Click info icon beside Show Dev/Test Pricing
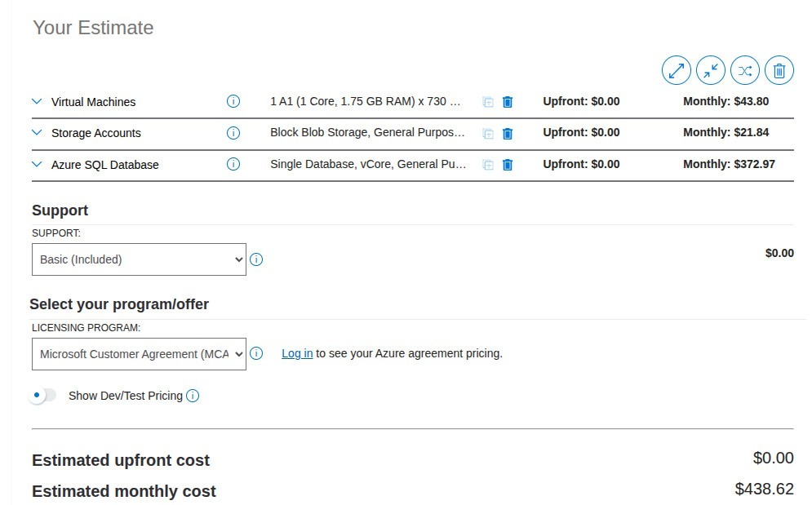The width and height of the screenshot is (812, 505). [193, 396]
